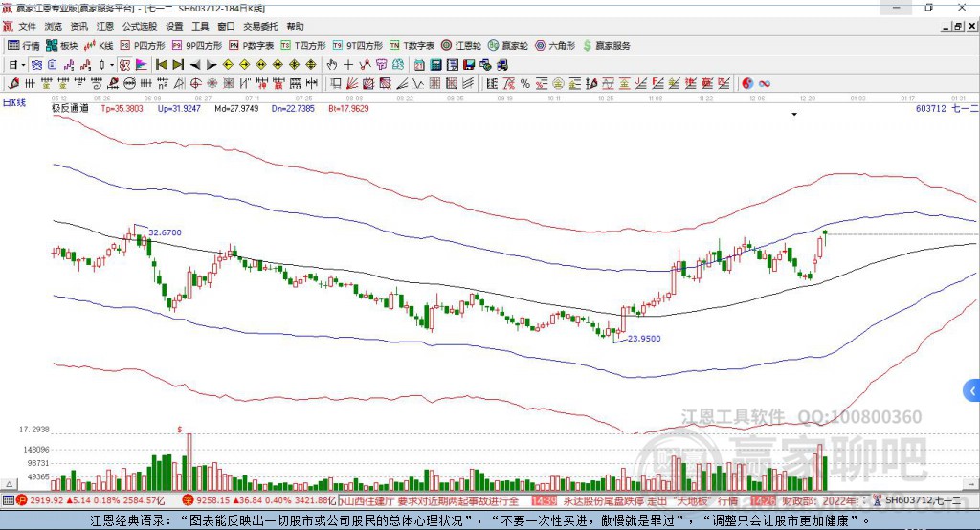
Task: Click the small black triangle above chart
Action: tap(794, 115)
